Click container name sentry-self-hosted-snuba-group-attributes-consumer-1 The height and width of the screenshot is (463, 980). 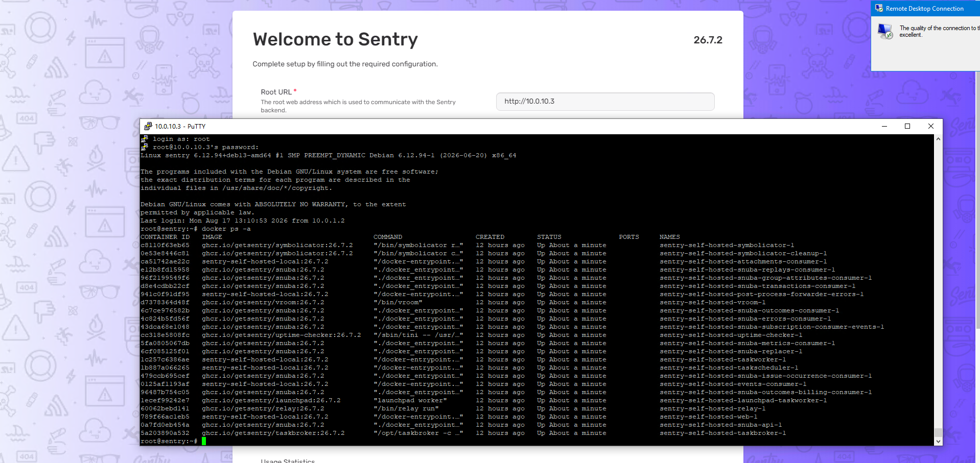point(766,278)
